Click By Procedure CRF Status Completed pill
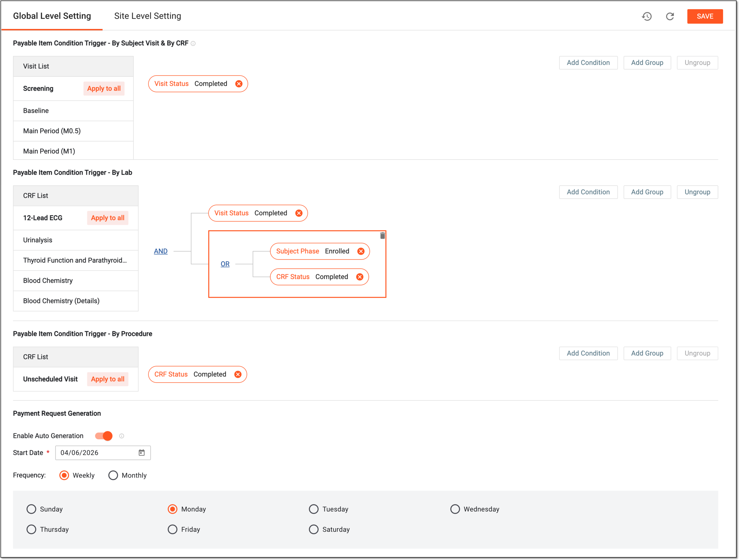This screenshot has height=560, width=739. (197, 375)
